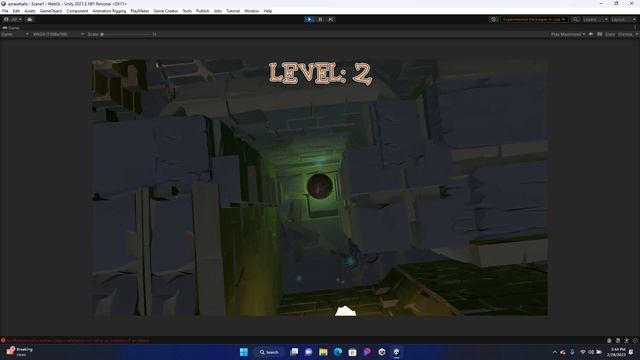Screen dimensions: 640x360
Task: Click the Play button to stop play mode
Action: point(309,19)
